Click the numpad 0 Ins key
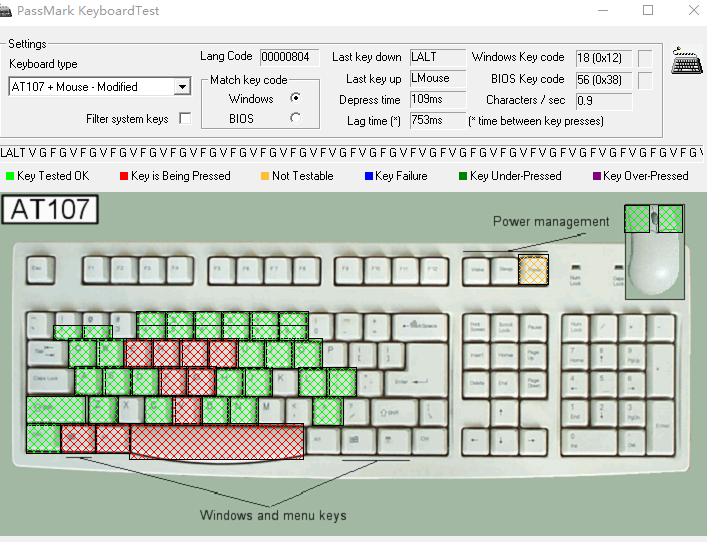The image size is (707, 542). pyautogui.click(x=590, y=441)
